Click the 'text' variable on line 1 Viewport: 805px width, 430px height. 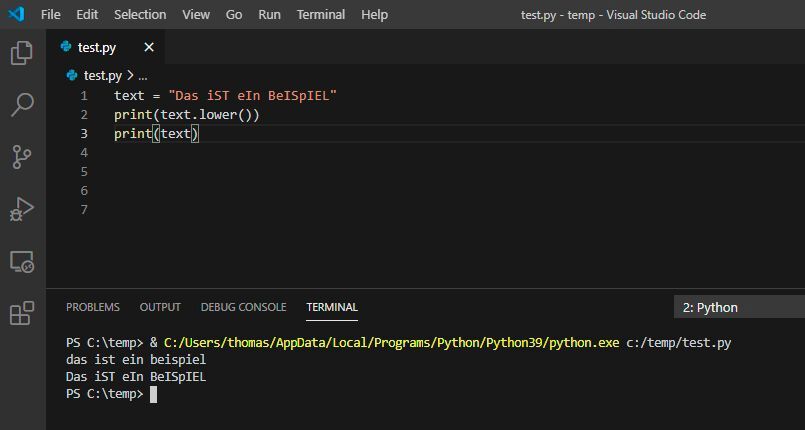coord(129,95)
